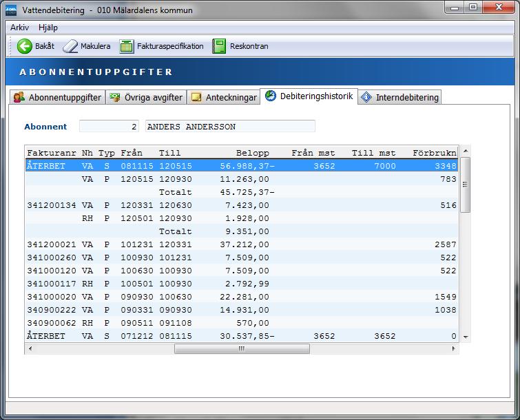
Task: Click the application icon in title bar
Action: tap(11, 10)
